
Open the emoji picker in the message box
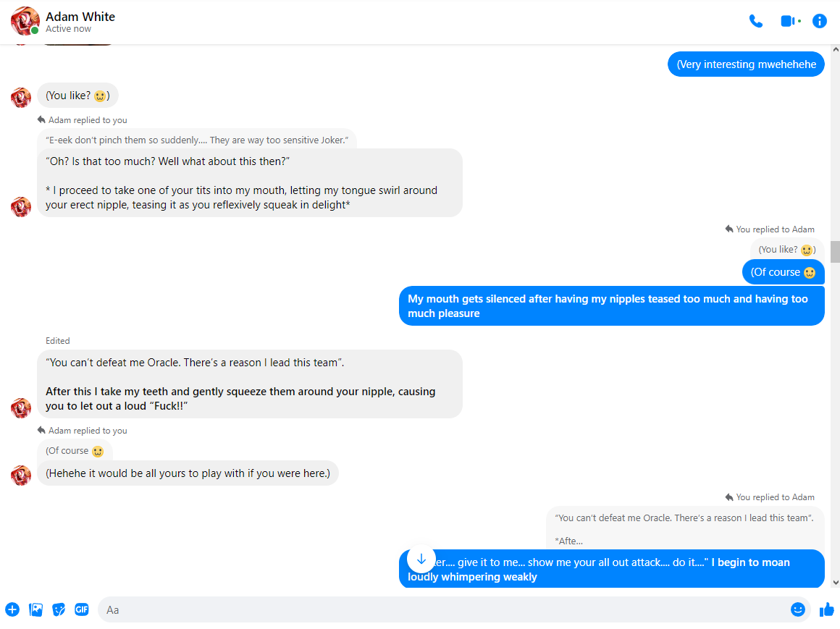tap(798, 609)
